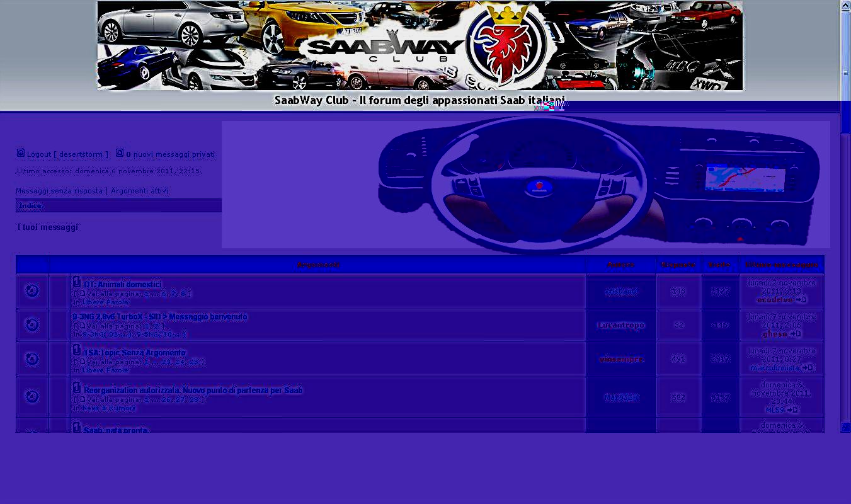View last poster ghese's profile
The height and width of the screenshot is (504, 851).
775,334
